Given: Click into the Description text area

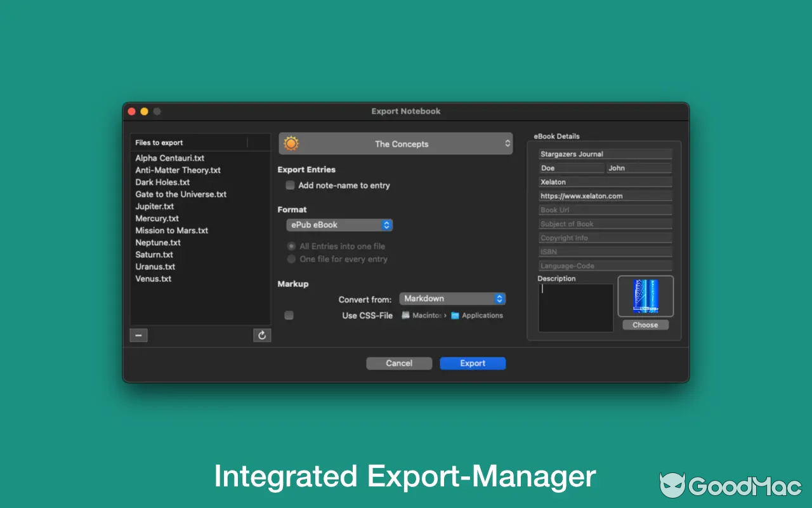Looking at the screenshot, I should click(575, 307).
